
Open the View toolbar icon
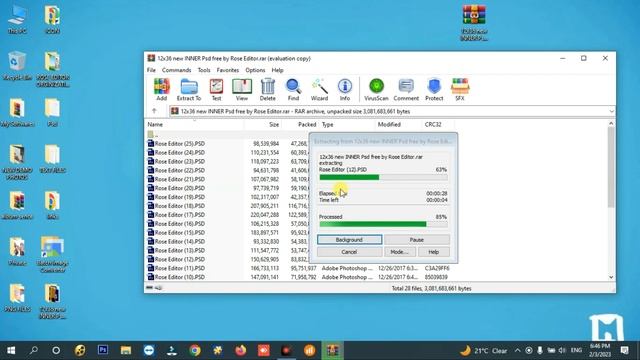[242, 89]
